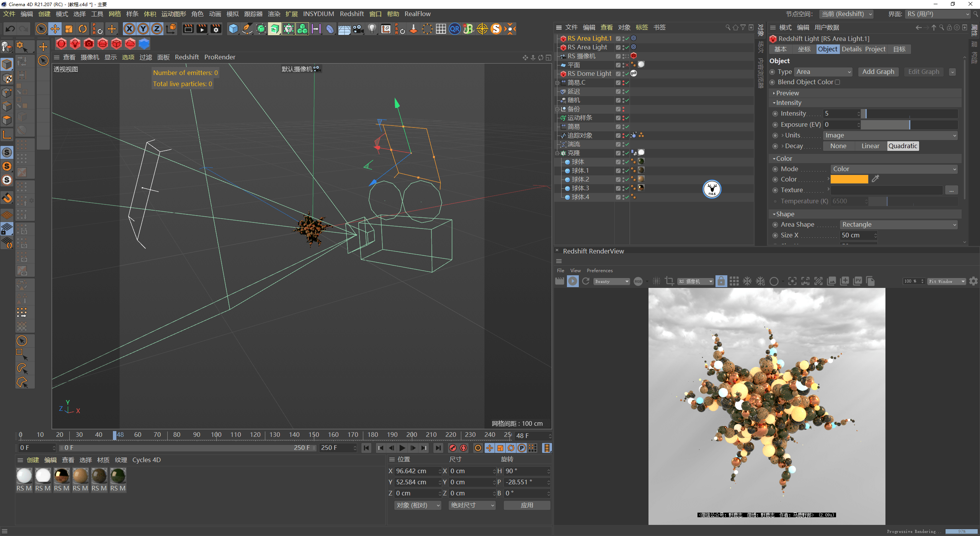The image size is (980, 536).
Task: Select the first RS M material thumbnail
Action: coord(24,476)
